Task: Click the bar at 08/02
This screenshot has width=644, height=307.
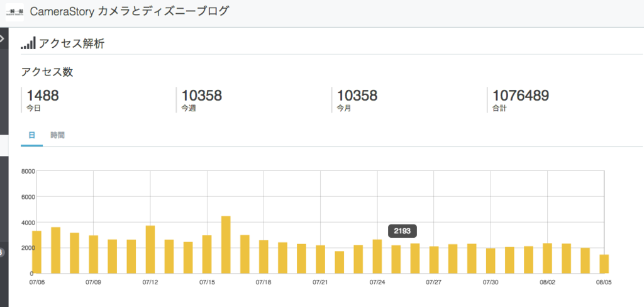Action: 548,258
